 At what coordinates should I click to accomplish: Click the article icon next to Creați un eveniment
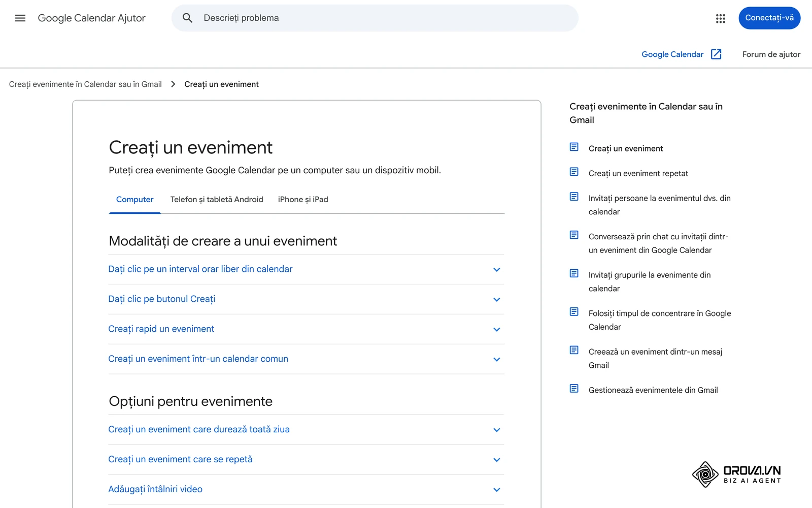click(x=574, y=147)
